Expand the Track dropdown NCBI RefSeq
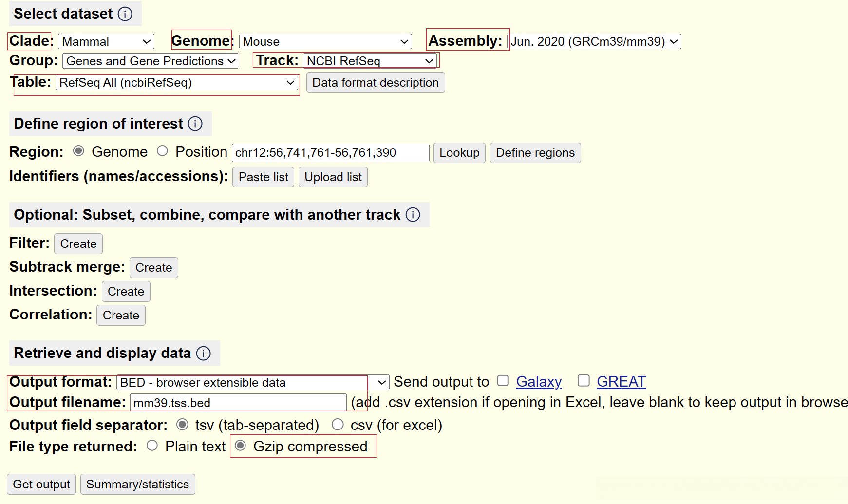The height and width of the screenshot is (504, 848). pos(370,61)
